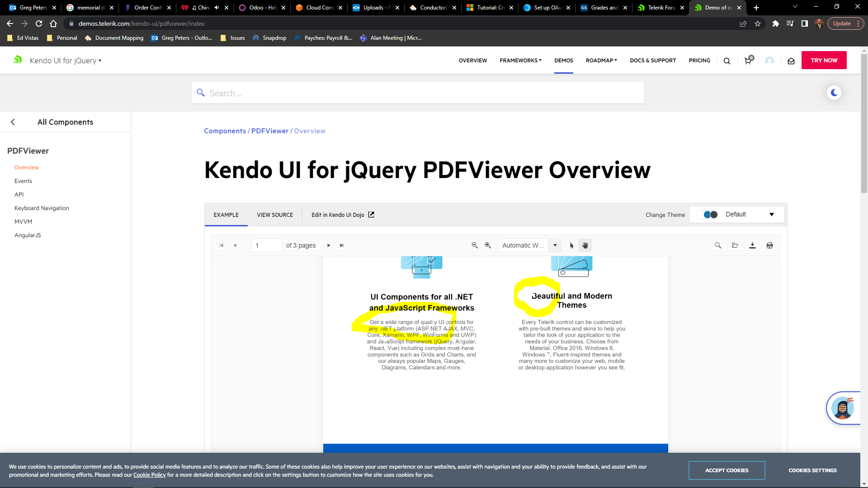Image resolution: width=868 pixels, height=488 pixels.
Task: Switch to the View Source tab
Action: click(x=275, y=215)
